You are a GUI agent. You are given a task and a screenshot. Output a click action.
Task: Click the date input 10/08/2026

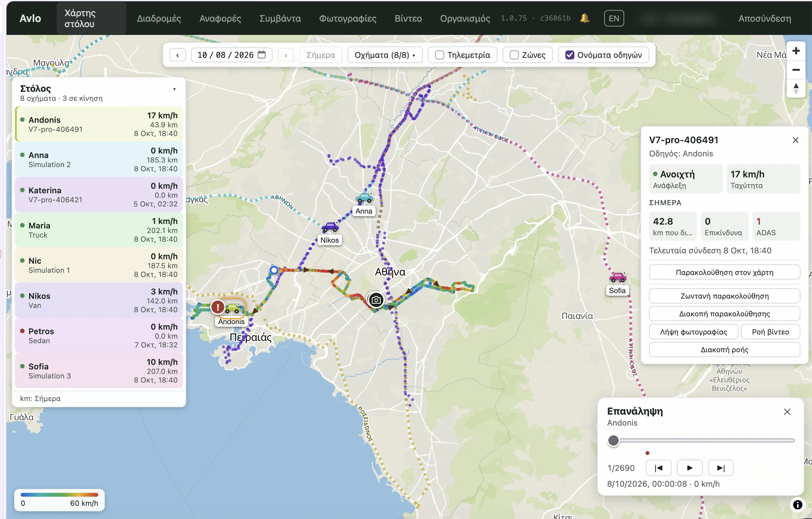pyautogui.click(x=231, y=55)
